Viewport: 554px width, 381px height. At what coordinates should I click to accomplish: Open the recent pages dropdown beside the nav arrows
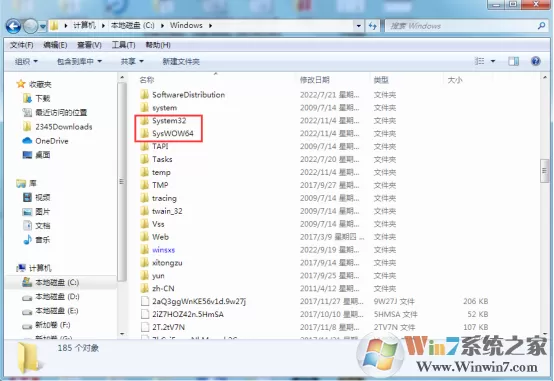(43, 26)
